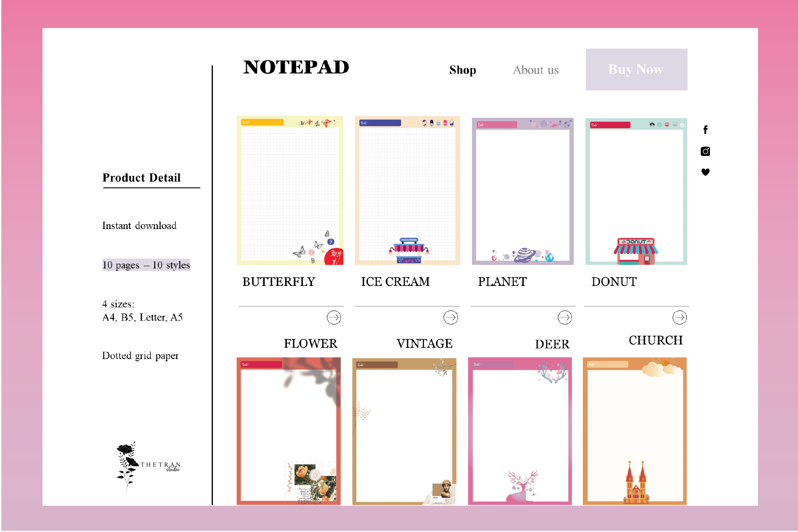Click the arrow under Donut notepad

click(x=679, y=317)
